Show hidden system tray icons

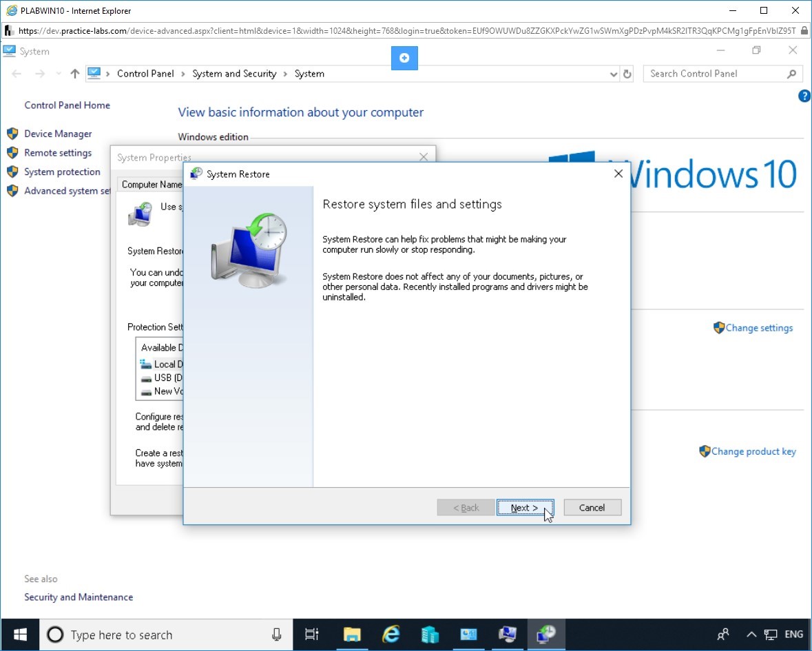click(x=751, y=634)
